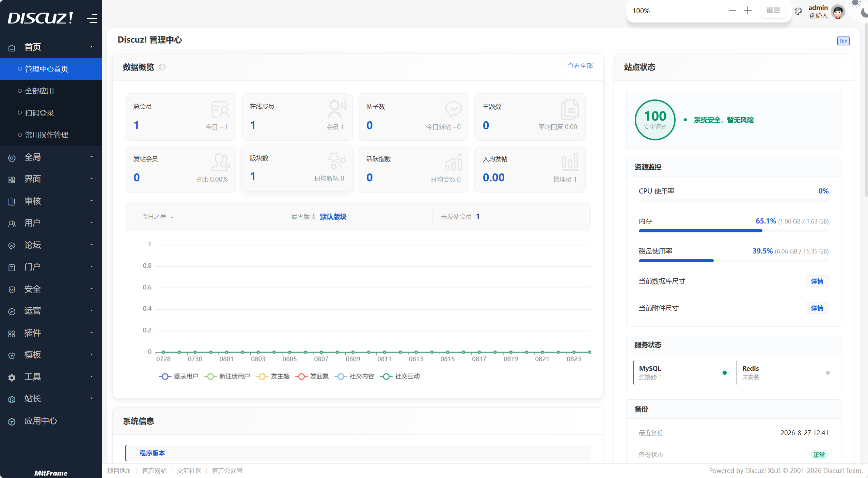Image resolution: width=868 pixels, height=478 pixels.
Task: Expand the 用户 menu caret
Action: (x=92, y=223)
